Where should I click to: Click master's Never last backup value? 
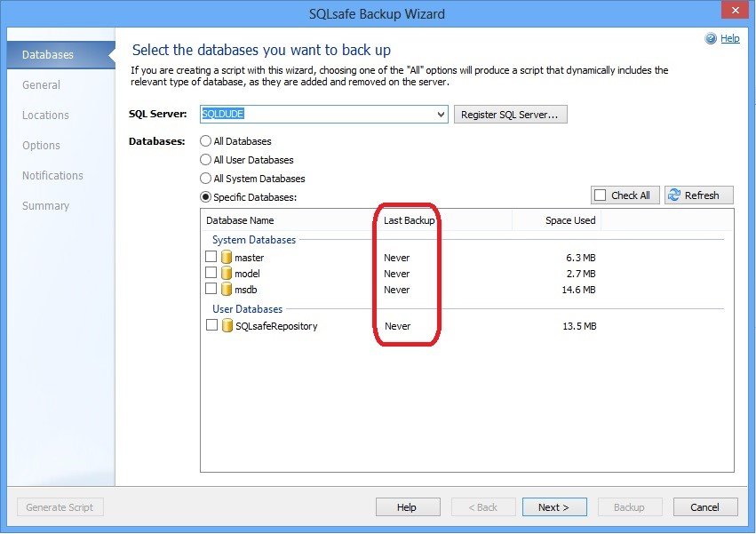(x=397, y=258)
